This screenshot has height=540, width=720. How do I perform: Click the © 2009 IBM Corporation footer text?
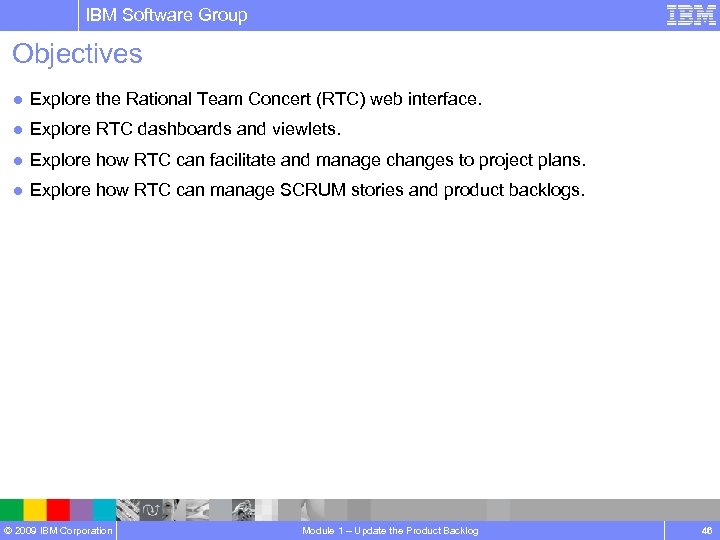(58, 531)
